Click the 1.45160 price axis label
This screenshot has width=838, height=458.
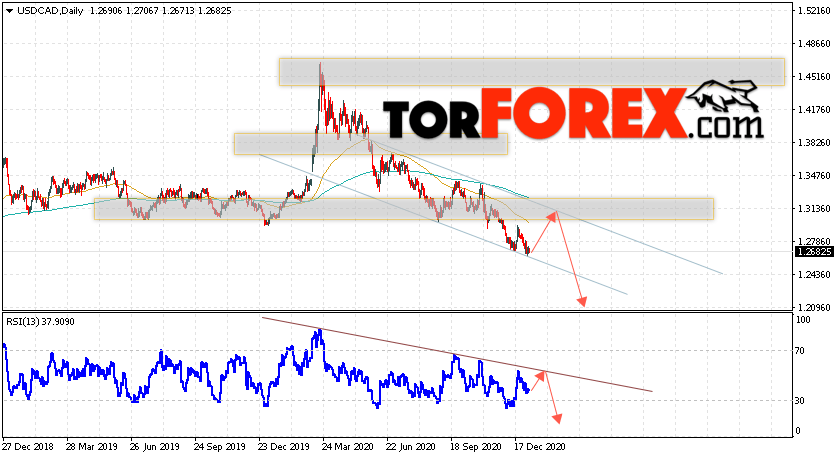814,76
